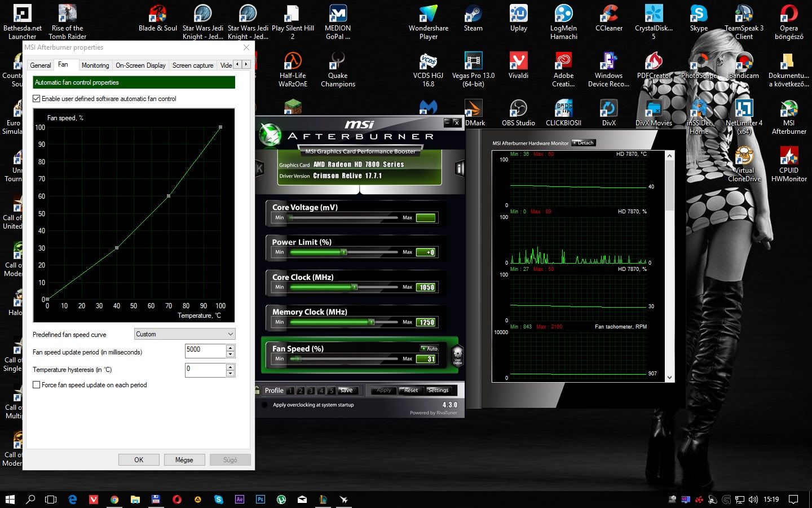Increase temperature hysteresis value
The height and width of the screenshot is (508, 812).
[231, 367]
